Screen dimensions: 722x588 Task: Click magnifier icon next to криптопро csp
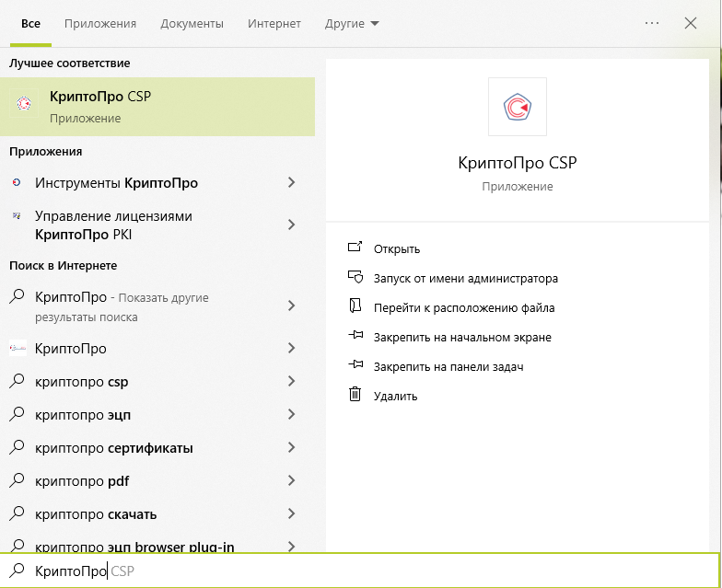17,381
